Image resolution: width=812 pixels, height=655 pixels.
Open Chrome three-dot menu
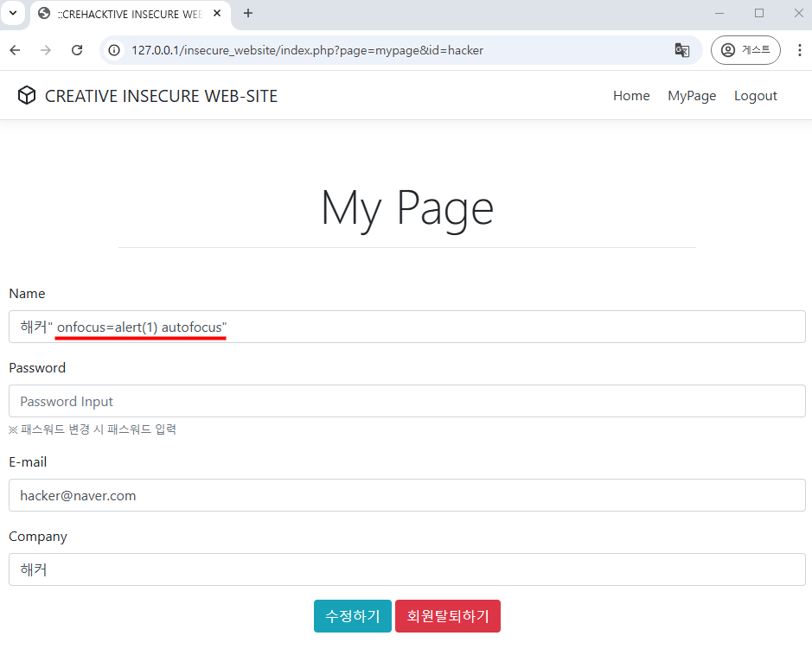point(800,50)
